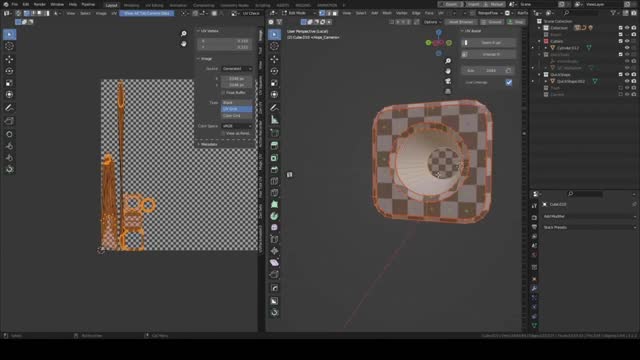
Task: Switch to the Layout workspace tab
Action: click(x=111, y=5)
